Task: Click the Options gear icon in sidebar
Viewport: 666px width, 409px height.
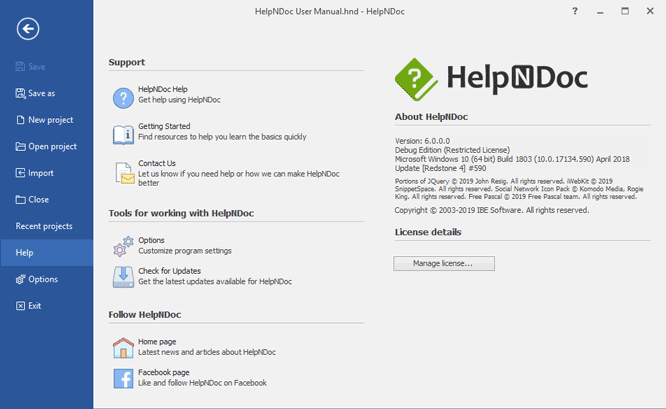Action: (20, 279)
